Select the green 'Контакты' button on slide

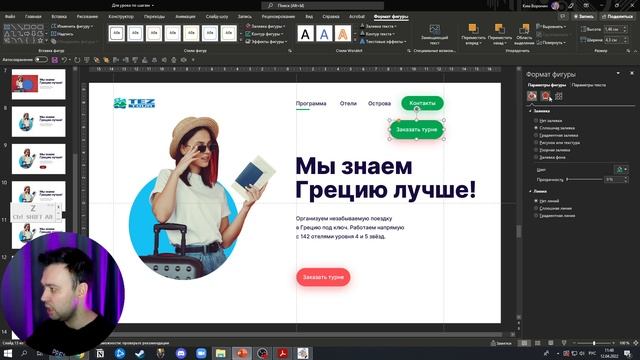[422, 103]
